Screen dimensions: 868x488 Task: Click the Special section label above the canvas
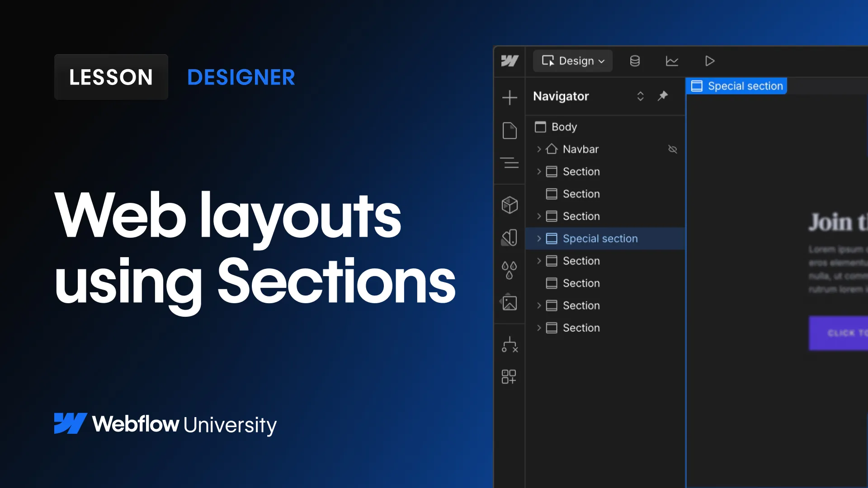point(736,86)
